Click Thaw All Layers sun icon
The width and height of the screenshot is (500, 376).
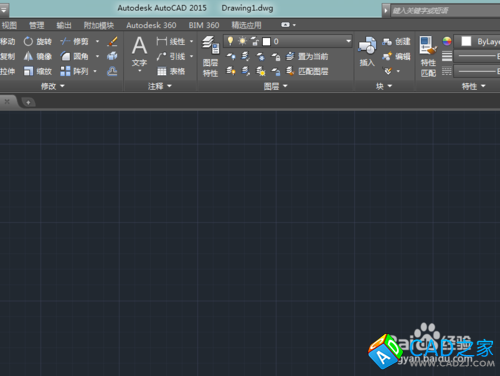pyautogui.click(x=261, y=71)
